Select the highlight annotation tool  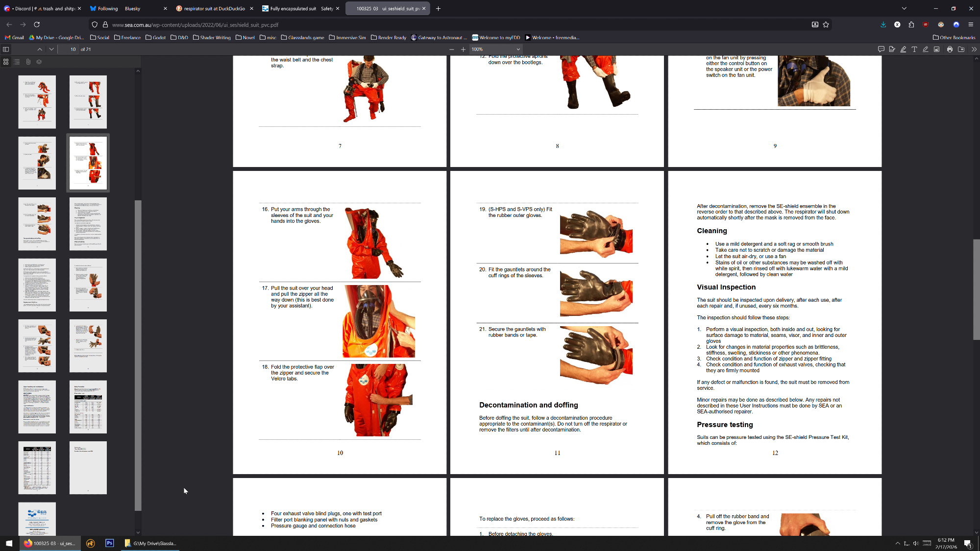pos(903,49)
